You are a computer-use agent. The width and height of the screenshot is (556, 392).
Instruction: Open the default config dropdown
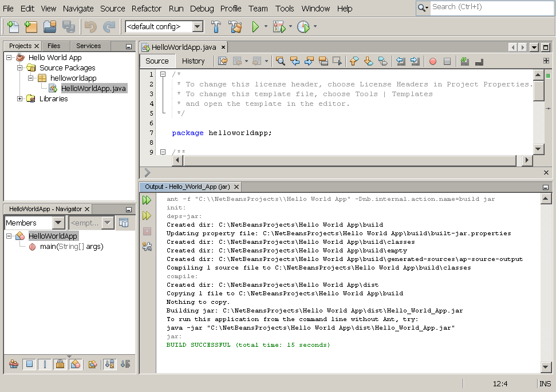point(194,26)
